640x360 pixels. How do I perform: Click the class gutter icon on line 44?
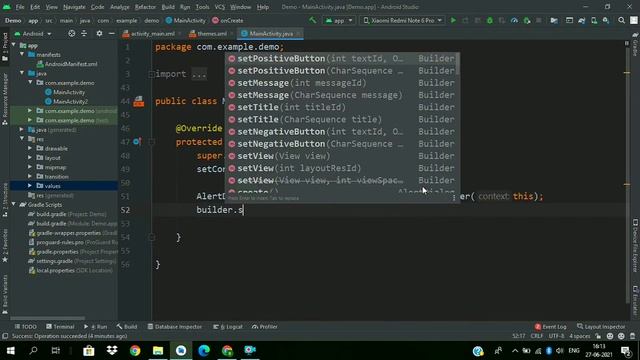139,101
